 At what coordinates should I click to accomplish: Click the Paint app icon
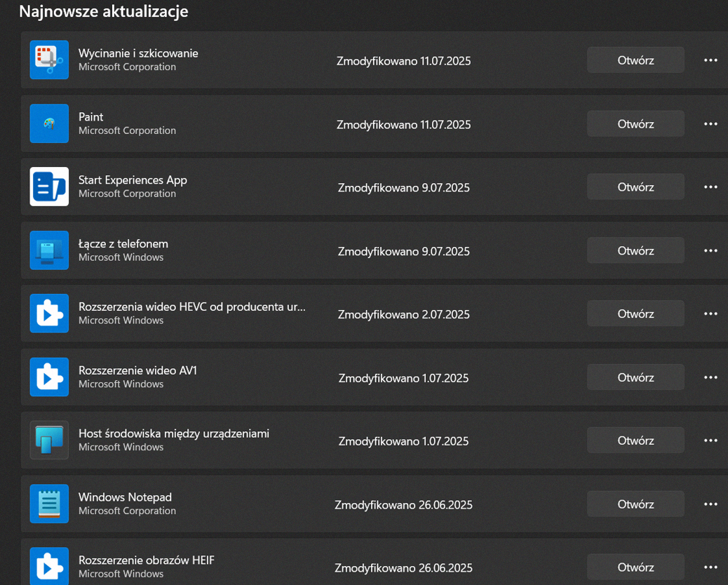coord(49,123)
